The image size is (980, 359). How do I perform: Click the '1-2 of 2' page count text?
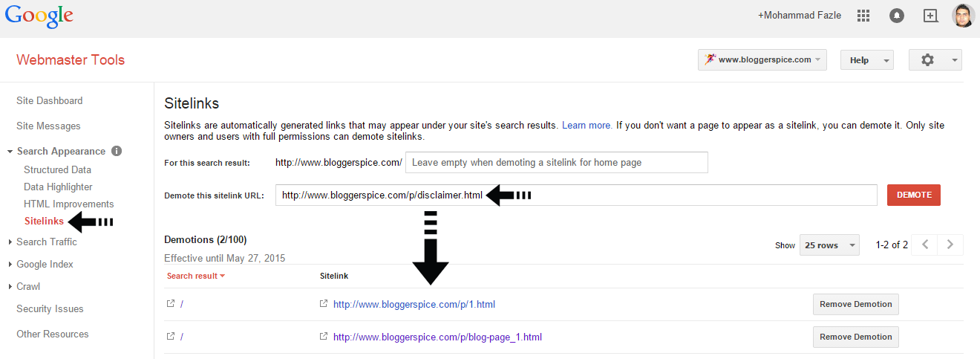click(x=892, y=245)
